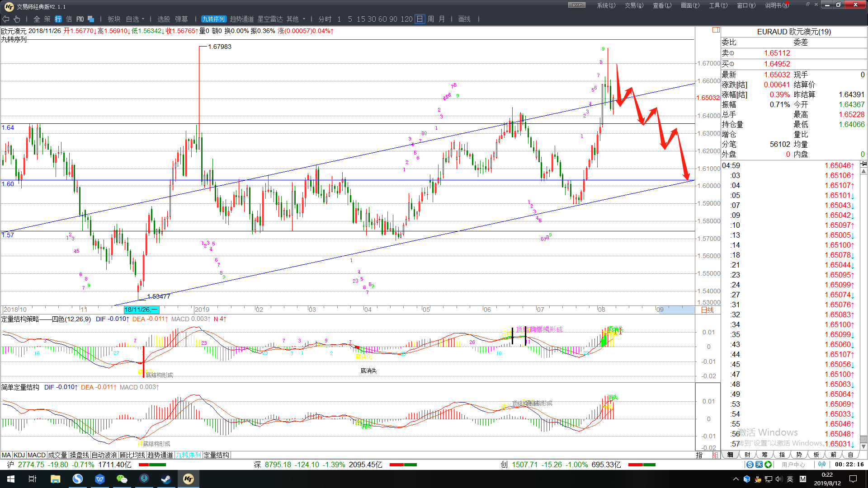Click the QQ penguin tray icon
This screenshot has height=488, width=868.
(758, 479)
